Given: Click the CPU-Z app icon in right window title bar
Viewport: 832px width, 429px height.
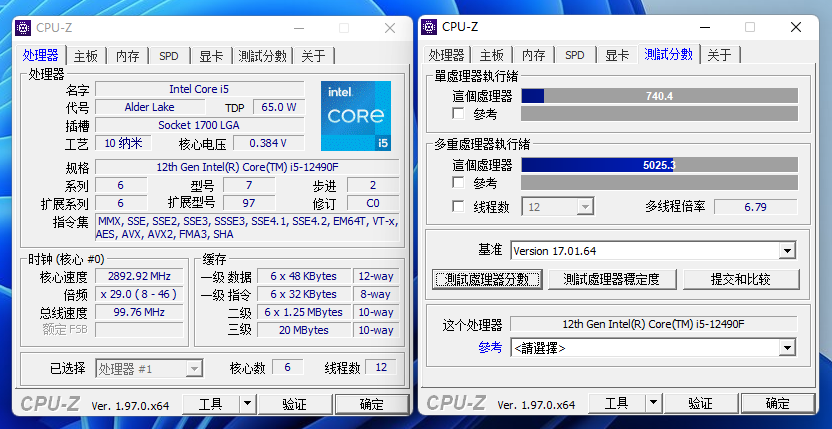Looking at the screenshot, I should 429,27.
